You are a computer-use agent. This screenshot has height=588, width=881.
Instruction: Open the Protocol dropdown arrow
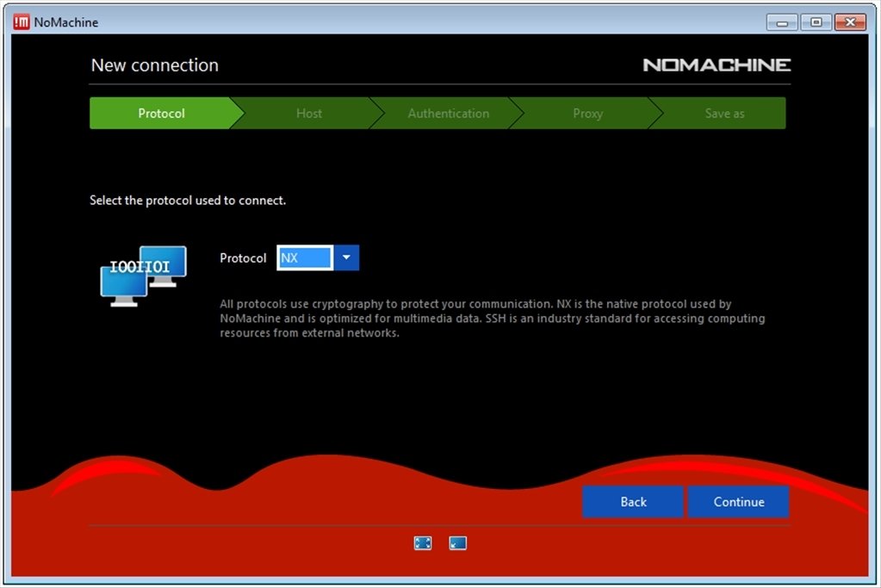tap(347, 257)
